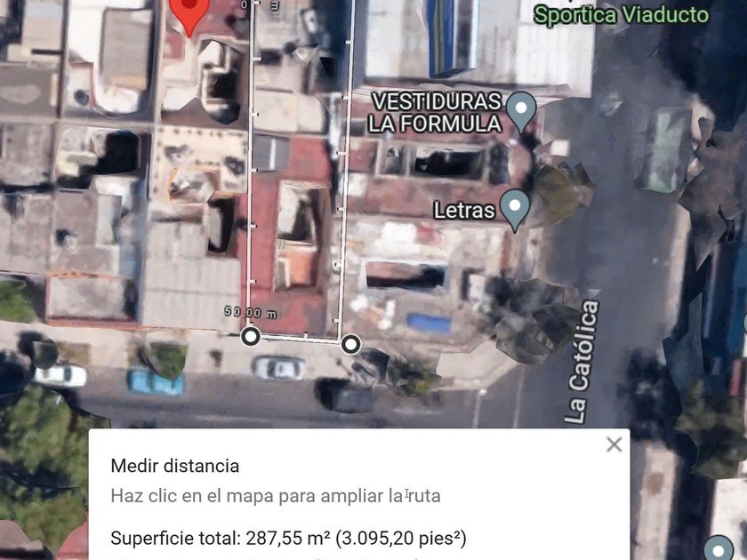The image size is (747, 560).
Task: Click the blue one-way arrow on the street
Action: pos(612,140)
